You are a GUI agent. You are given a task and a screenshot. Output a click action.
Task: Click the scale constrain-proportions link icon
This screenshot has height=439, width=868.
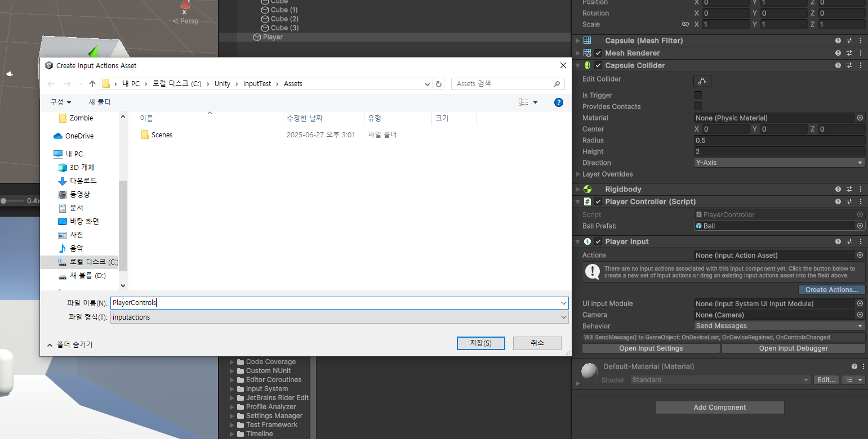(686, 24)
